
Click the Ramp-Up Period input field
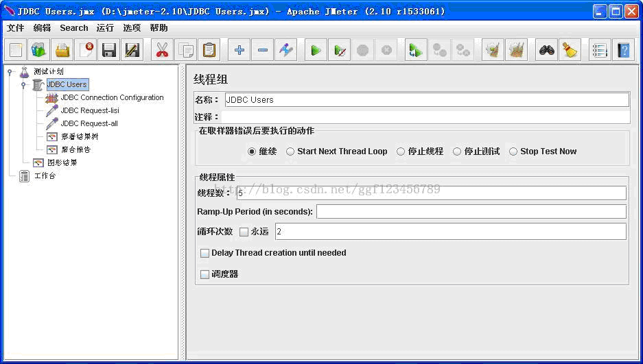(x=471, y=212)
